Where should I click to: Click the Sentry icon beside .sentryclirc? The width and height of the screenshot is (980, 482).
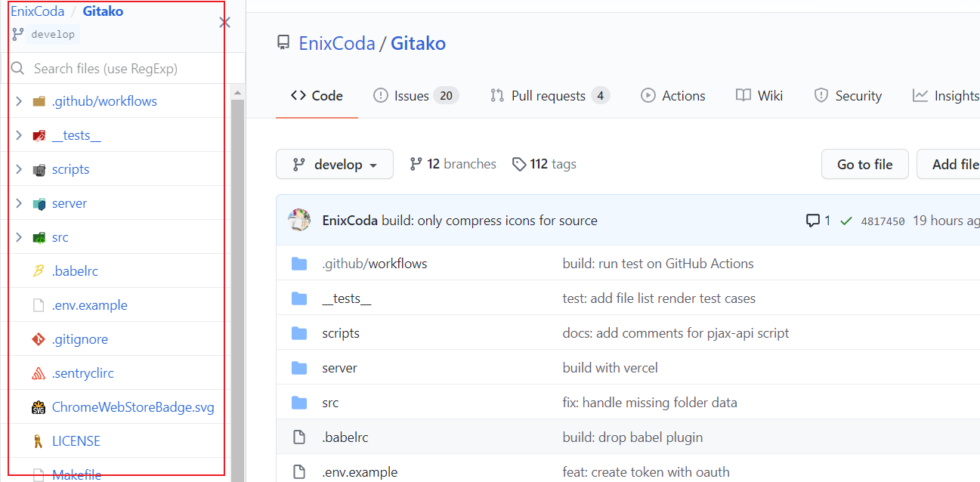point(39,373)
